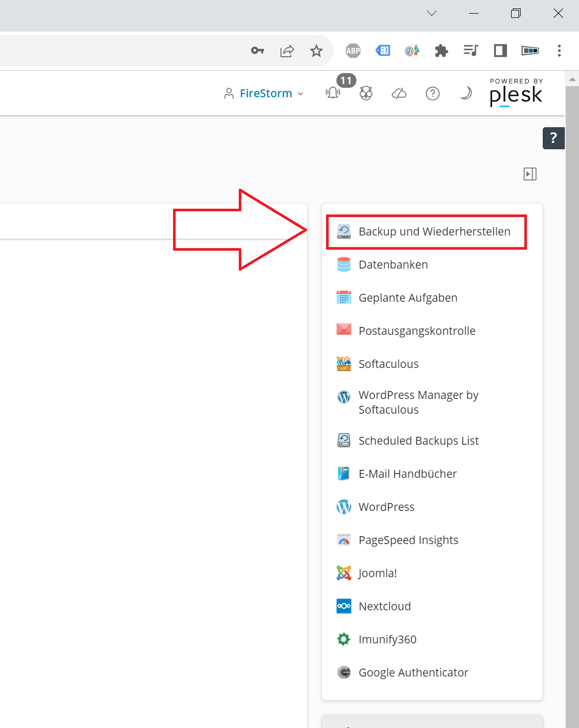579x728 pixels.
Task: Open Postausgangskontrolle link
Action: (x=417, y=331)
